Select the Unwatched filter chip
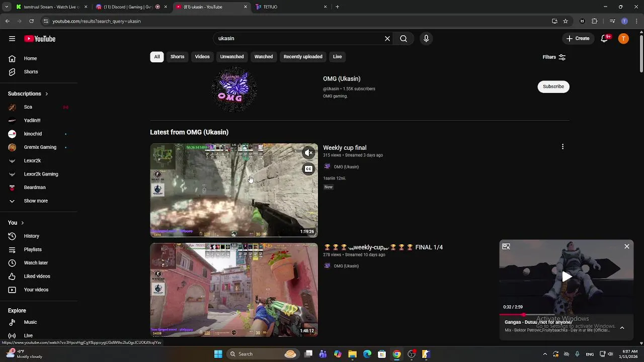Viewport: 644px width, 362px height. pyautogui.click(x=232, y=57)
